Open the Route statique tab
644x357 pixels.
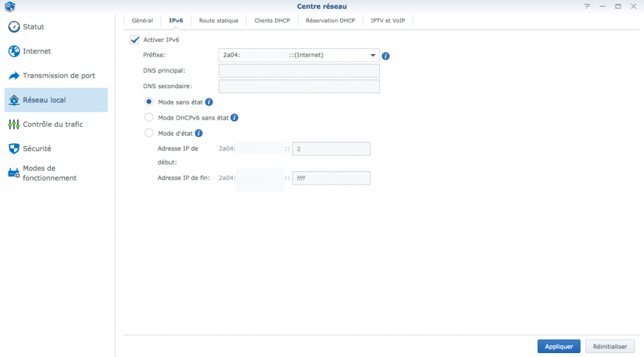(218, 21)
